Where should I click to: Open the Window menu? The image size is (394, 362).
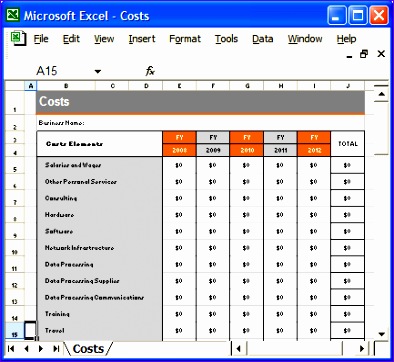pos(305,39)
